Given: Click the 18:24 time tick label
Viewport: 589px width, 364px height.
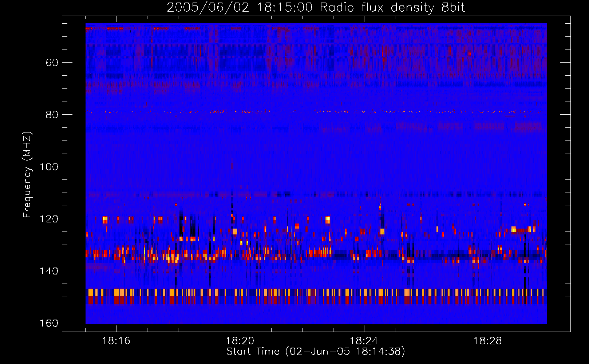Looking at the screenshot, I should 364,341.
